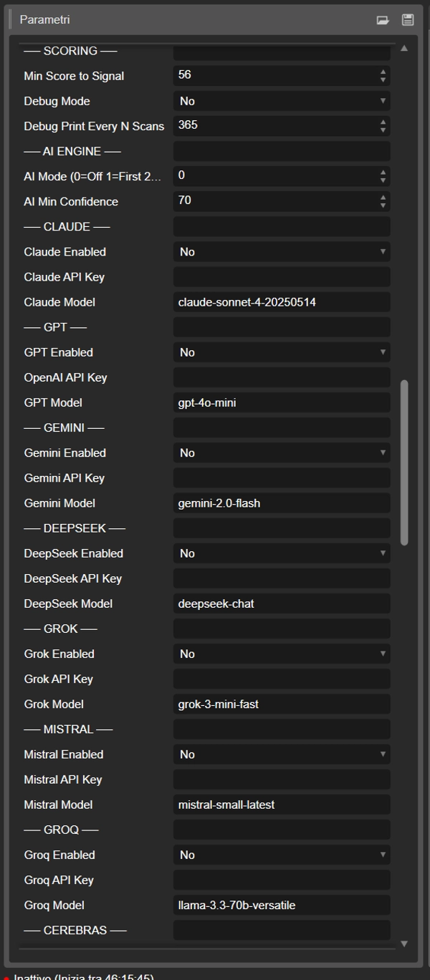The height and width of the screenshot is (980, 430).
Task: Click the Inattivo status text
Action: [x=84, y=976]
